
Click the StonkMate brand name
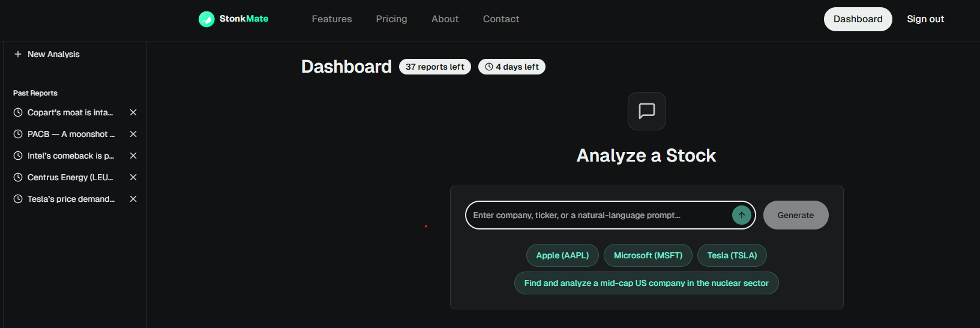click(x=244, y=19)
